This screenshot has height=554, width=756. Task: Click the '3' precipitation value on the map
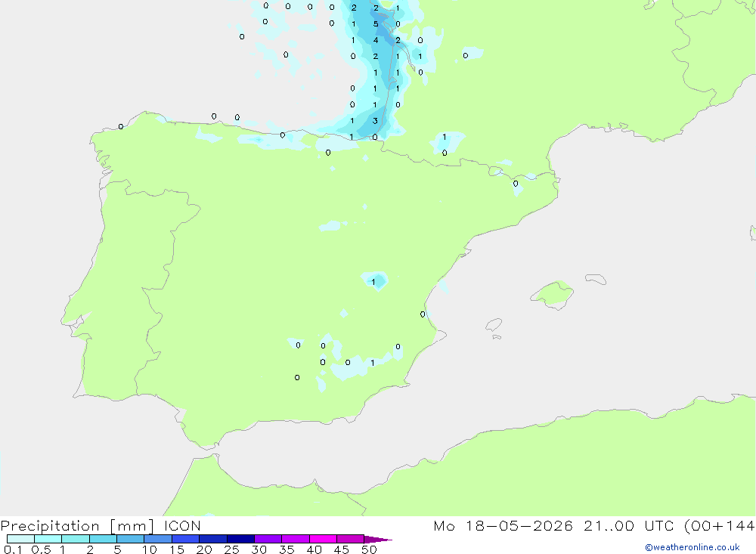coord(375,120)
